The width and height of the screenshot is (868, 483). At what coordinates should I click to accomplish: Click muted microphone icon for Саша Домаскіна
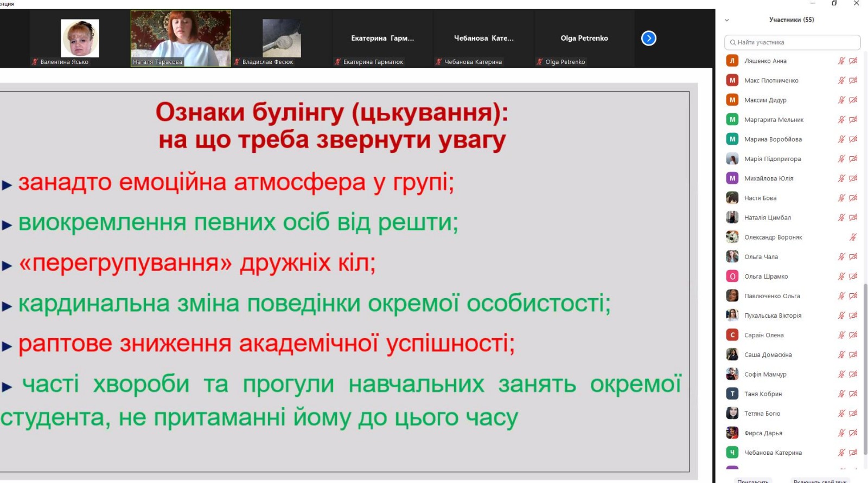click(841, 355)
